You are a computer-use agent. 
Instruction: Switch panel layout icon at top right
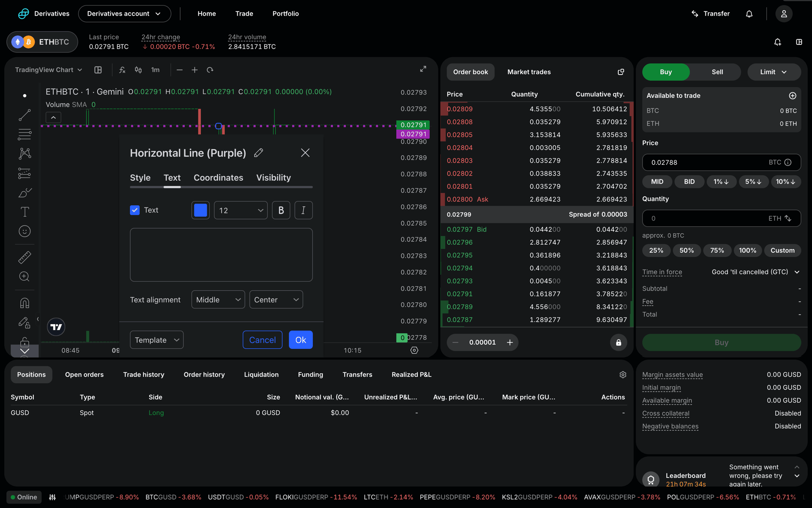click(799, 42)
